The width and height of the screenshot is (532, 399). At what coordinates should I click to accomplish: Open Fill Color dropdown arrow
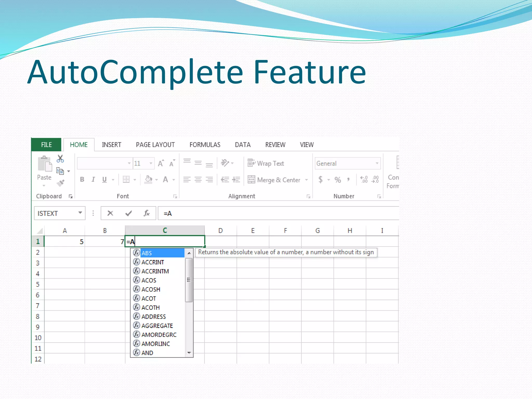156,180
